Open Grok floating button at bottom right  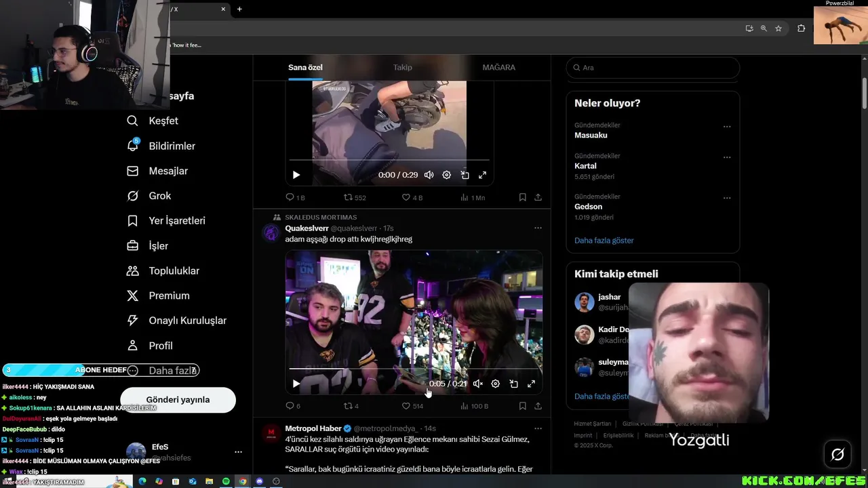pyautogui.click(x=837, y=455)
